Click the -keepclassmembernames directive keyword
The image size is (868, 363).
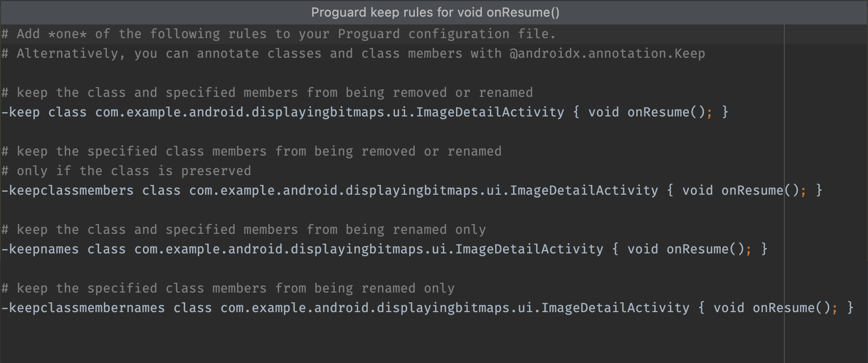[84, 308]
